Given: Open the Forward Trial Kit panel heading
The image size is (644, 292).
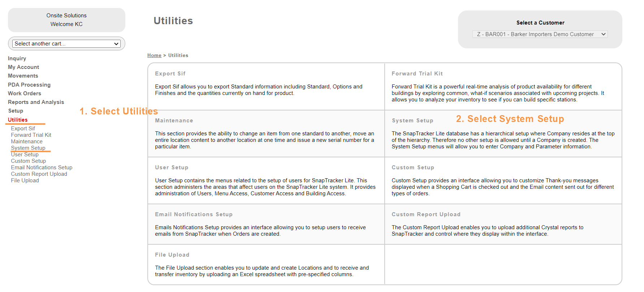Looking at the screenshot, I should (417, 74).
